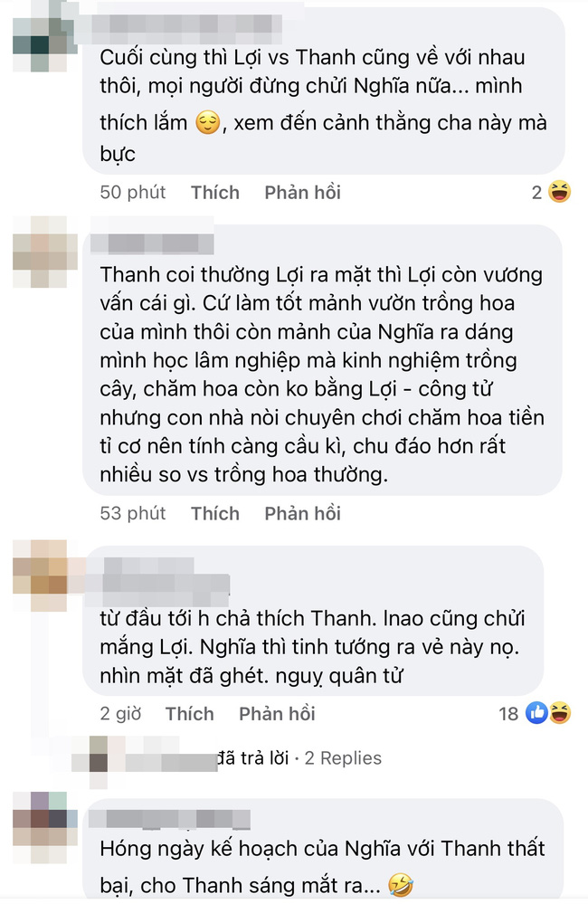Expand the 2 Replies thread
This screenshot has height=904, width=588.
(343, 757)
